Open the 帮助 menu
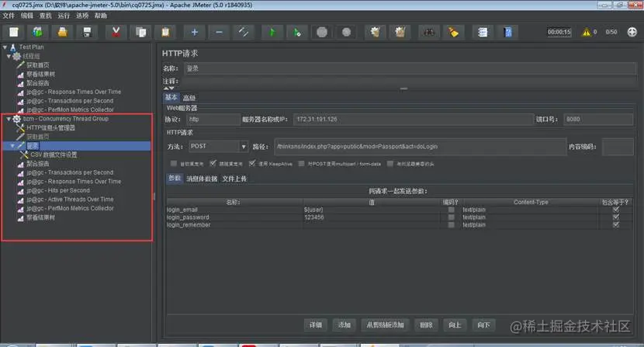644x347 pixels. pyautogui.click(x=101, y=16)
